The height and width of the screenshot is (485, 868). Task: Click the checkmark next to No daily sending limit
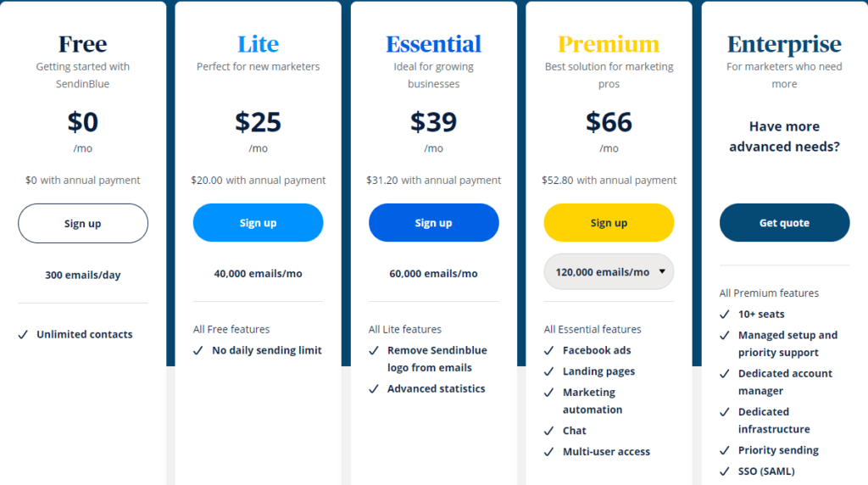[x=198, y=350]
